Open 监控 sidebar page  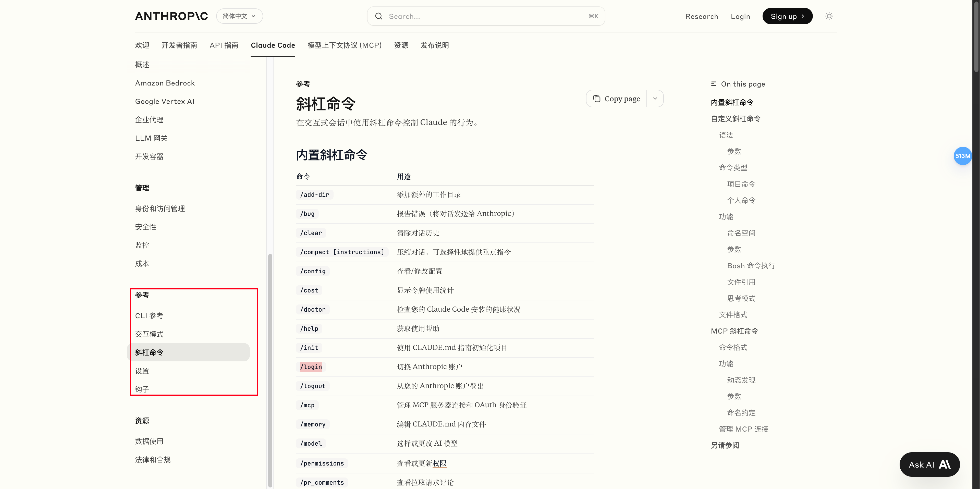click(142, 246)
